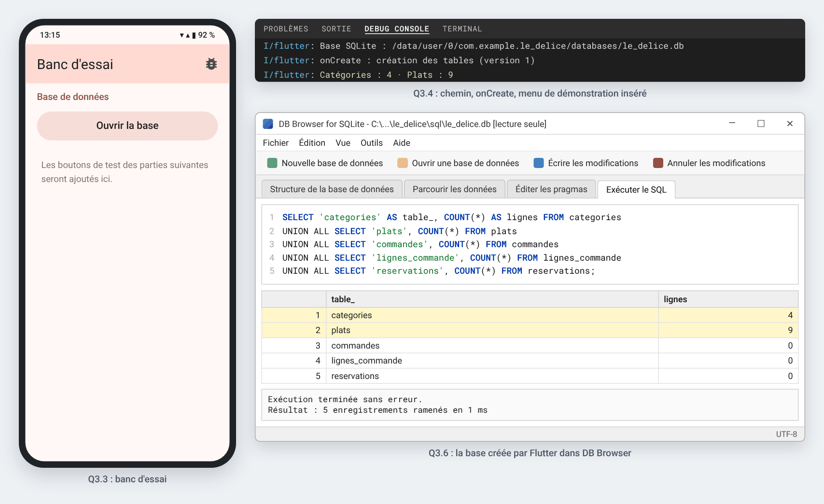Viewport: 824px width, 504px height.
Task: Click the red Annuler les modifications icon
Action: click(658, 163)
